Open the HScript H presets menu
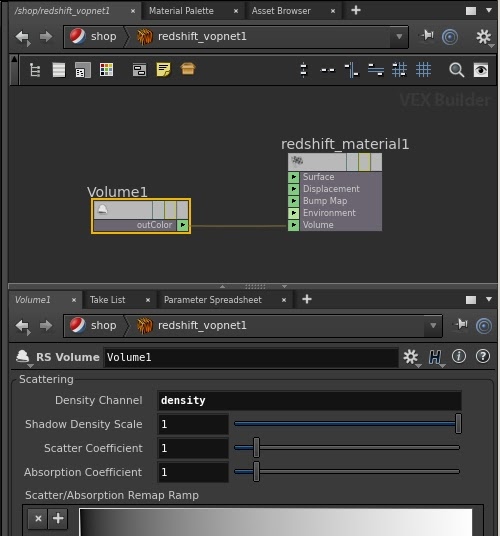Screen dimensions: 500x536 435,358
